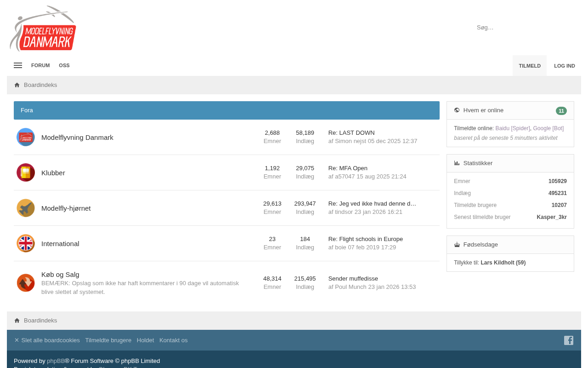Click the globe icon beside Hvem er online

click(x=457, y=110)
